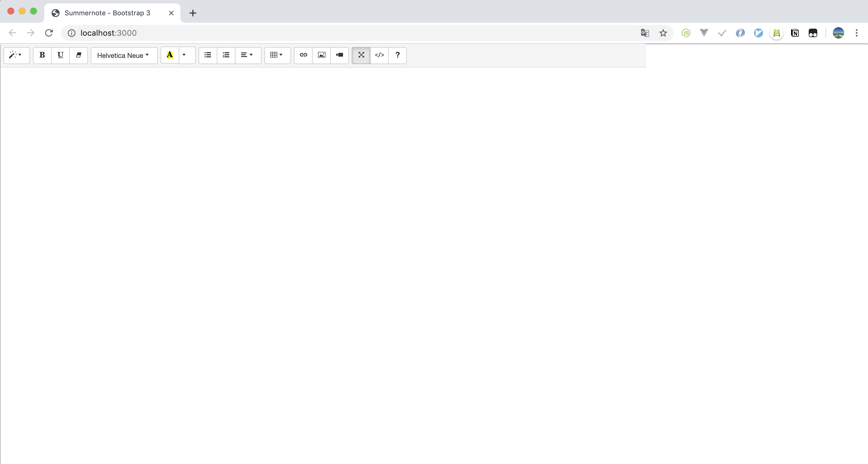The width and height of the screenshot is (868, 464).
Task: Reload the localhost:3000 page
Action: pyautogui.click(x=49, y=33)
